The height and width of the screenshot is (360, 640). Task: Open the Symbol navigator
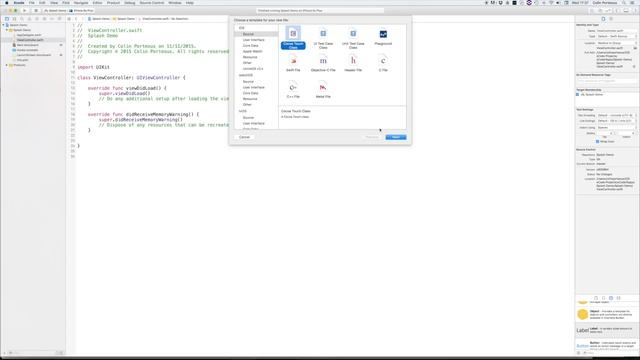pos(14,19)
